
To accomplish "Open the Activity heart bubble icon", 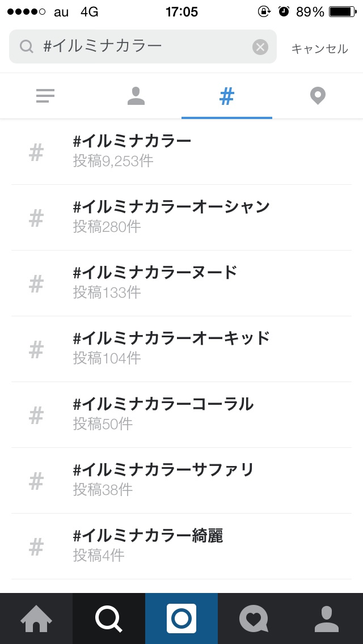I will [254, 618].
